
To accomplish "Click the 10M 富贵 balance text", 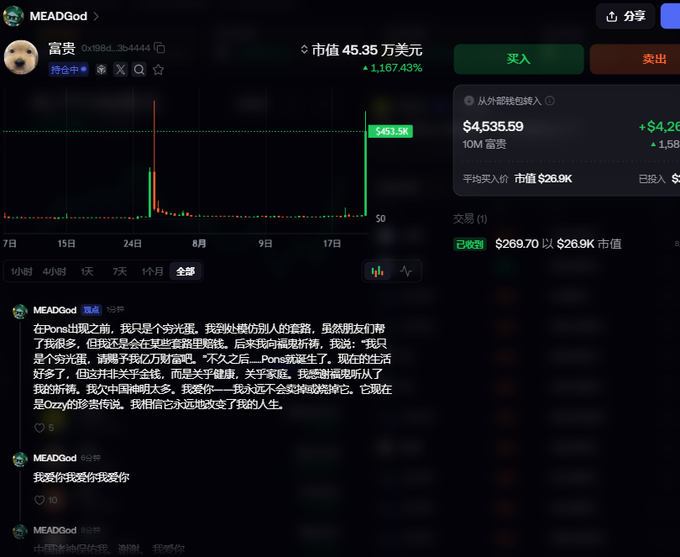I will pos(484,144).
